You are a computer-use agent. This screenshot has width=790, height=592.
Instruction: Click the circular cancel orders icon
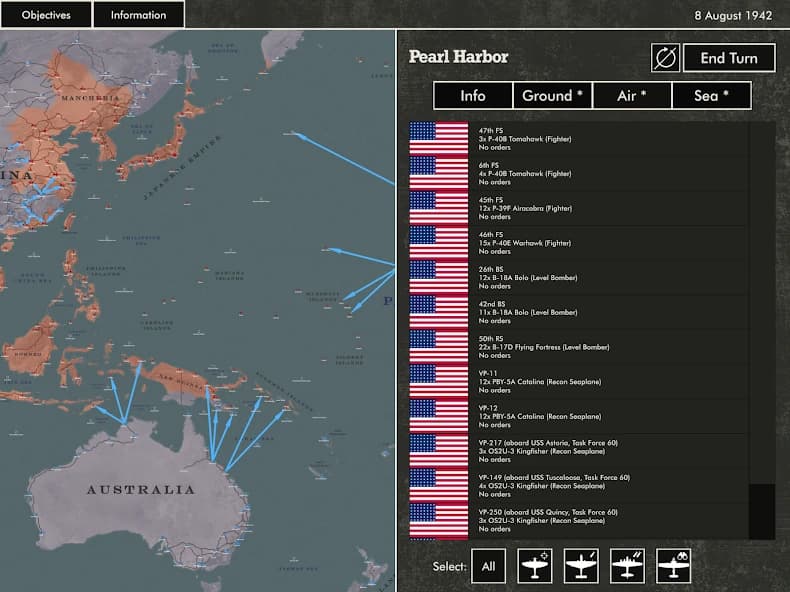(665, 58)
